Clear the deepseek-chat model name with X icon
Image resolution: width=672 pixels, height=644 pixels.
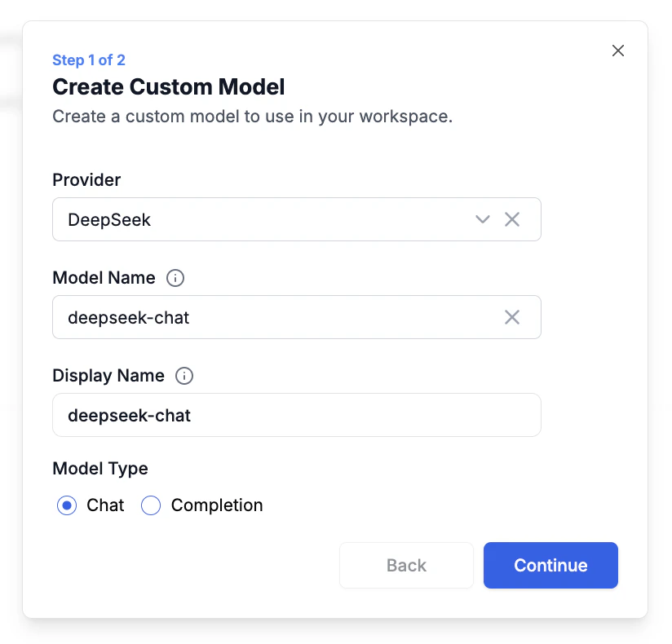coord(512,317)
